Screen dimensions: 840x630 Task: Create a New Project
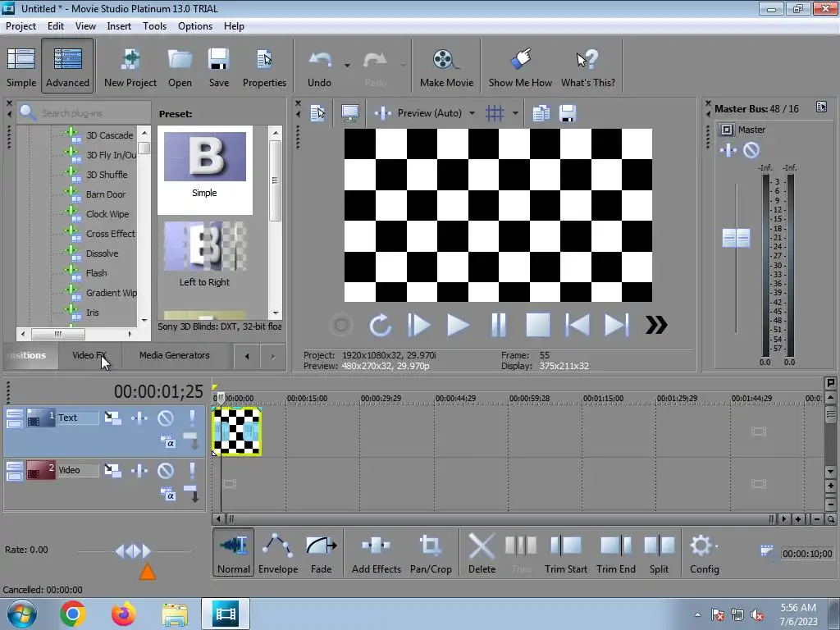click(x=130, y=66)
